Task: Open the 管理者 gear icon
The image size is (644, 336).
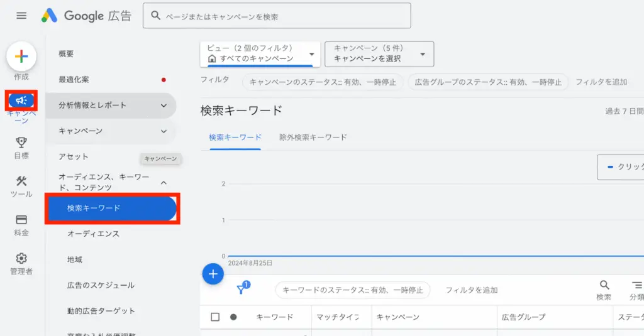Action: (21, 258)
